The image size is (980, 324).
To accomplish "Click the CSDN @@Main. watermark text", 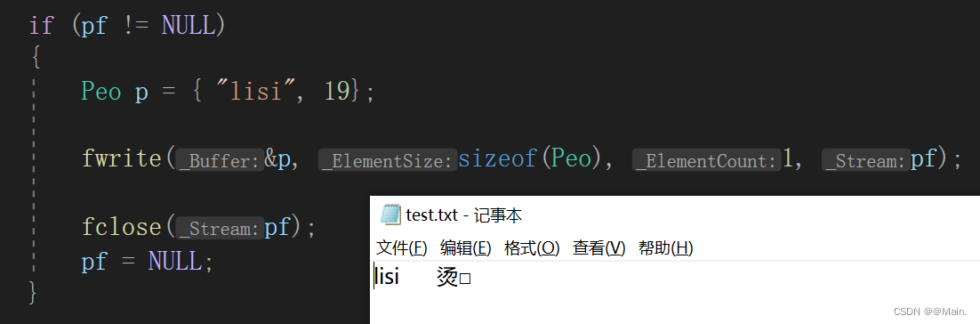I will click(x=930, y=312).
